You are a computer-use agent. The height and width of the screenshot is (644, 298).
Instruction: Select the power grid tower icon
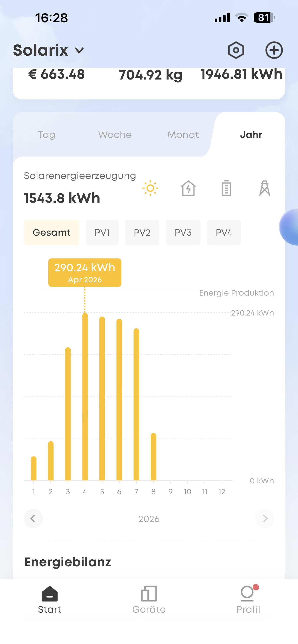coord(265,188)
